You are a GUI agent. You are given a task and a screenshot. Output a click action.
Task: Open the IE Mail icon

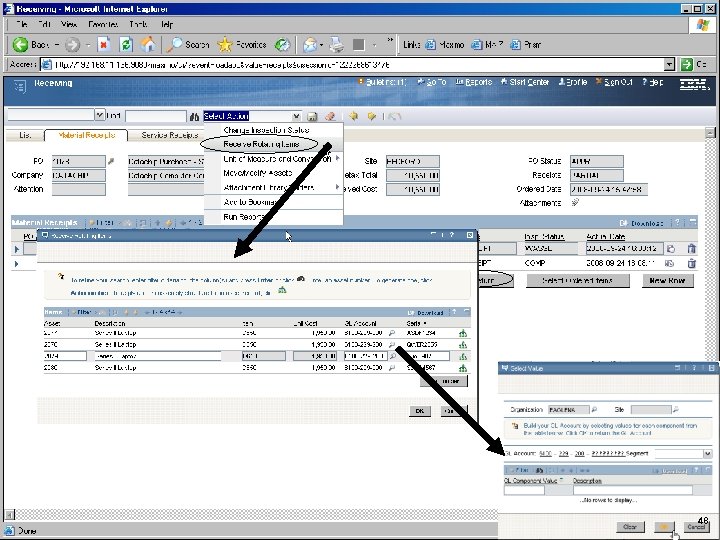point(310,45)
